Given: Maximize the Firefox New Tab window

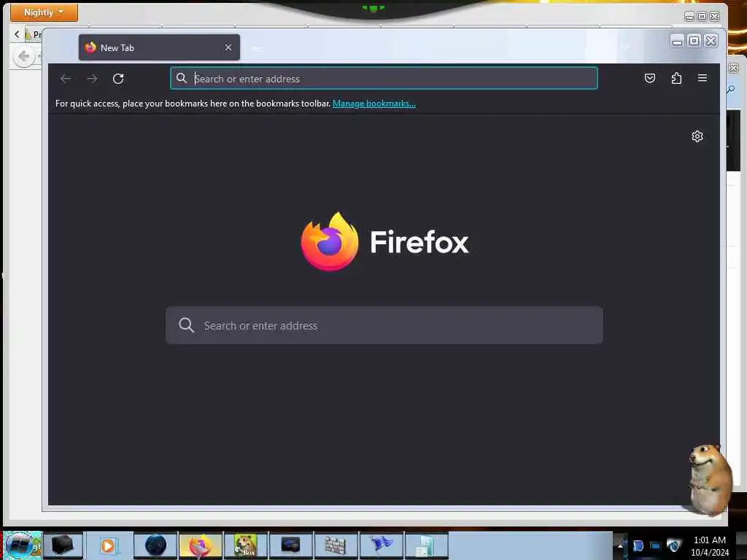Looking at the screenshot, I should [x=694, y=42].
